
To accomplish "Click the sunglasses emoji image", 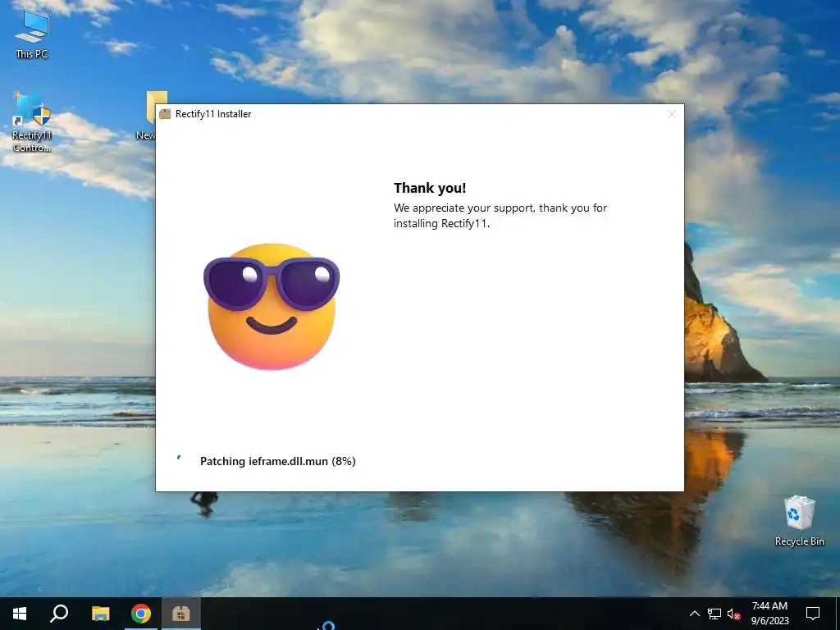I will pos(272,306).
